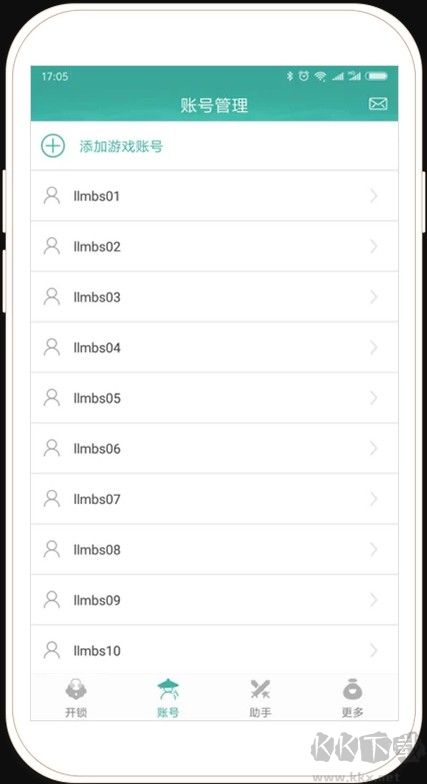The height and width of the screenshot is (784, 427).
Task: Tap the user avatar icon beside llmbs06
Action: coord(52,448)
